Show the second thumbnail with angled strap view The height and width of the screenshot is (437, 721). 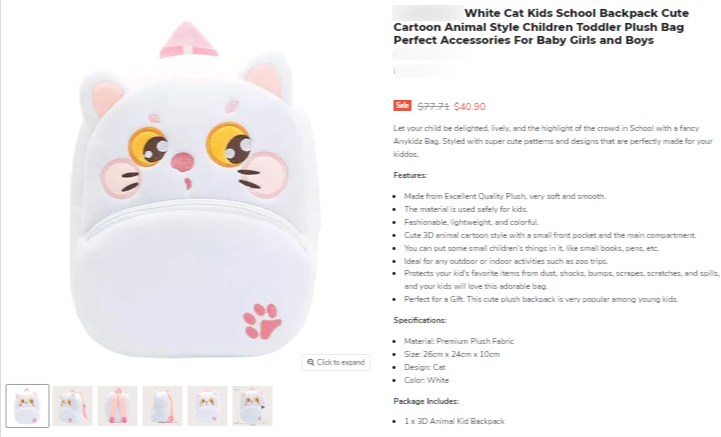pyautogui.click(x=72, y=406)
